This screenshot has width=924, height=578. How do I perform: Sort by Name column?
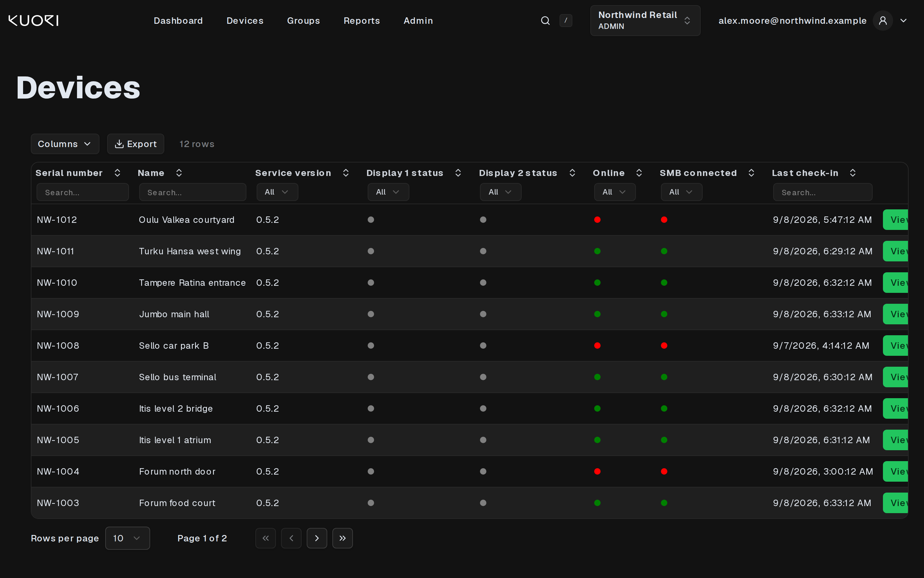click(x=179, y=173)
